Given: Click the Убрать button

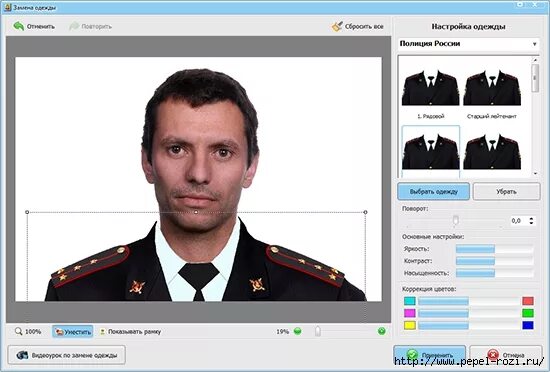Looking at the screenshot, I should [x=506, y=191].
